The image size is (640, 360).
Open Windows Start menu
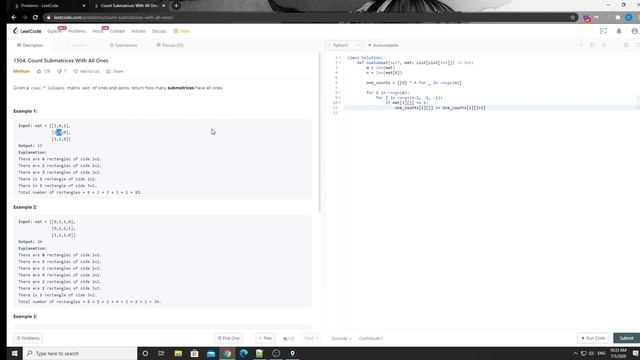(x=14, y=353)
